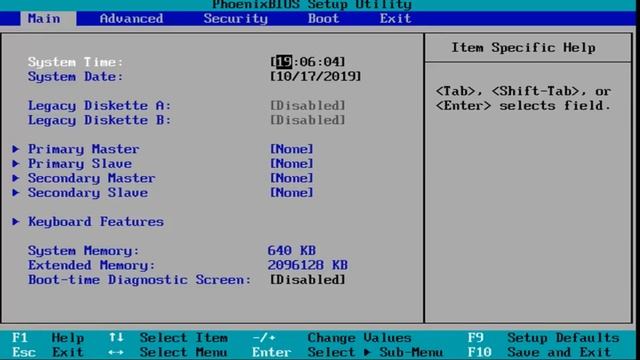The height and width of the screenshot is (360, 640).
Task: Click the Secondary Slave None value
Action: 292,193
